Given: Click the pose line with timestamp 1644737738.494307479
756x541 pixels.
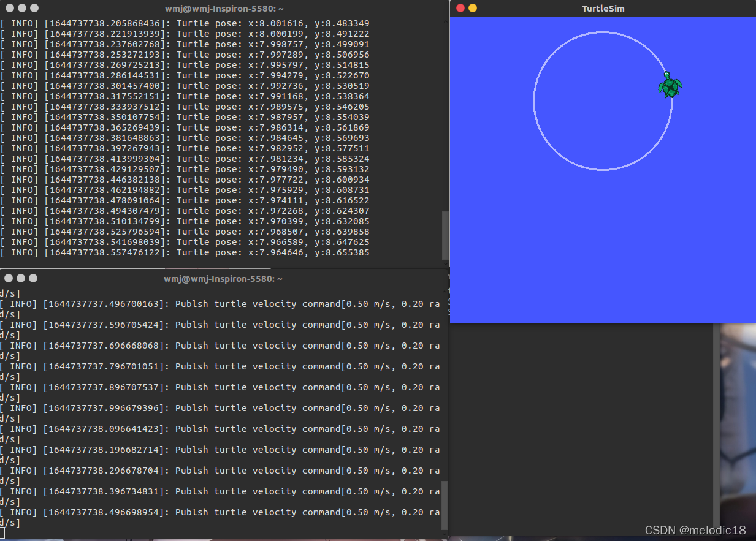Looking at the screenshot, I should click(185, 211).
